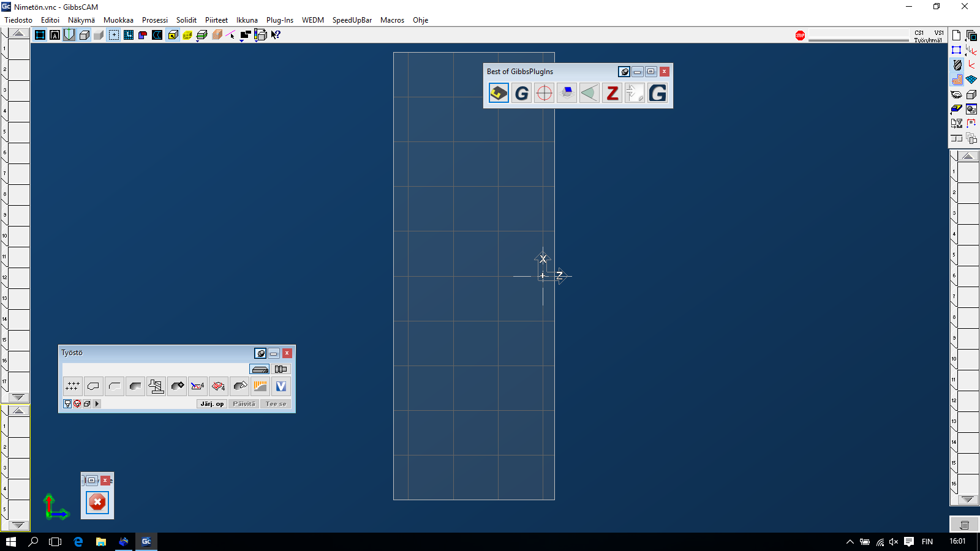The width and height of the screenshot is (980, 551).
Task: Open the Solidit menu
Action: (186, 20)
